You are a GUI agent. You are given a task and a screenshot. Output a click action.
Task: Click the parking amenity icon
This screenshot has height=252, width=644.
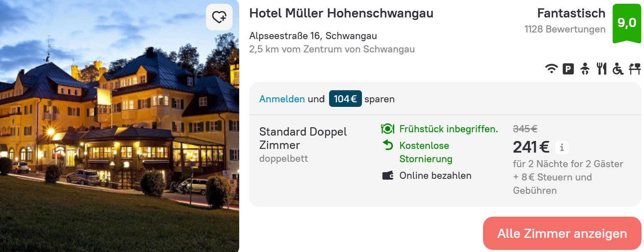coord(568,69)
